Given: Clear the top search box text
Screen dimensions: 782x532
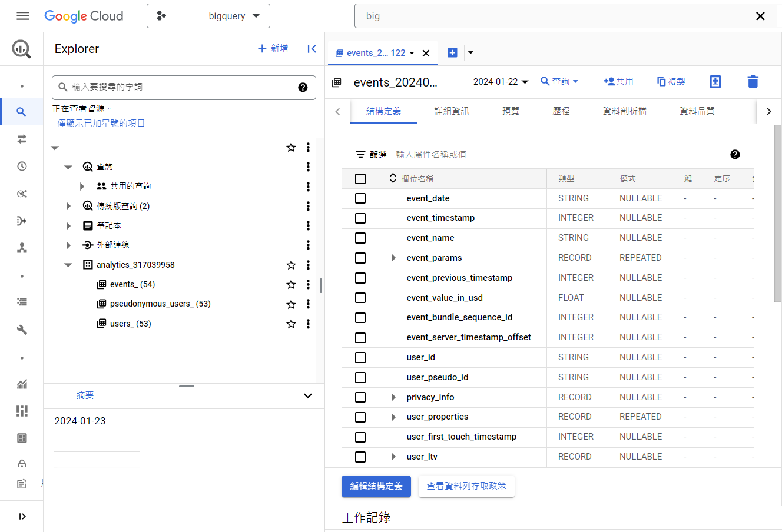Looking at the screenshot, I should point(760,16).
